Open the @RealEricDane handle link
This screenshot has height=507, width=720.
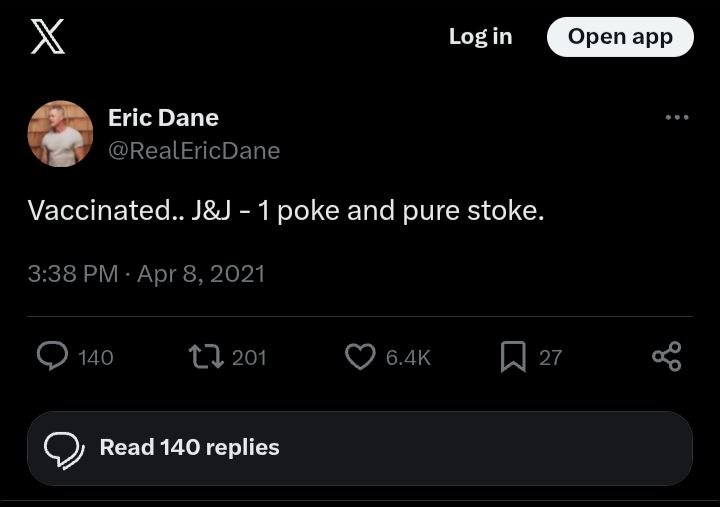pos(194,151)
